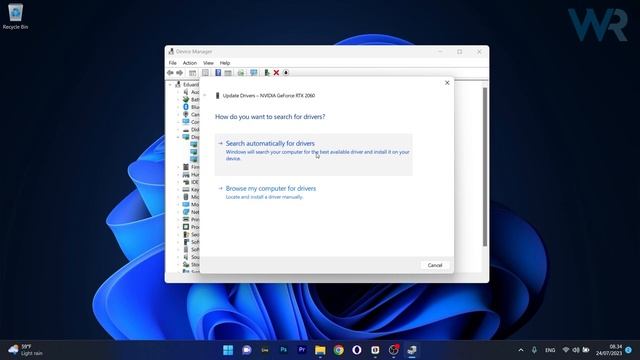Viewport: 640px width, 360px height.
Task: Open Teams Chat from the taskbar
Action: (x=247, y=350)
